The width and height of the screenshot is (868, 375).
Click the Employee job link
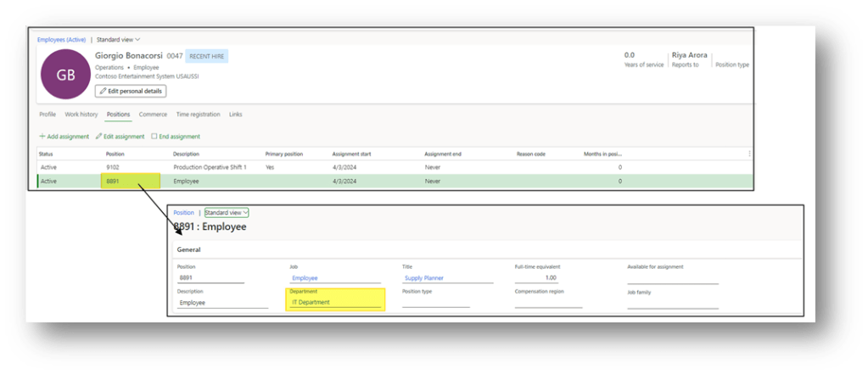coord(305,277)
